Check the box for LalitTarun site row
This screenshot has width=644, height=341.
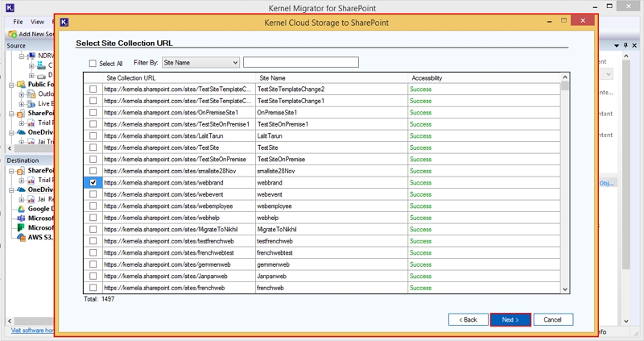[x=93, y=135]
